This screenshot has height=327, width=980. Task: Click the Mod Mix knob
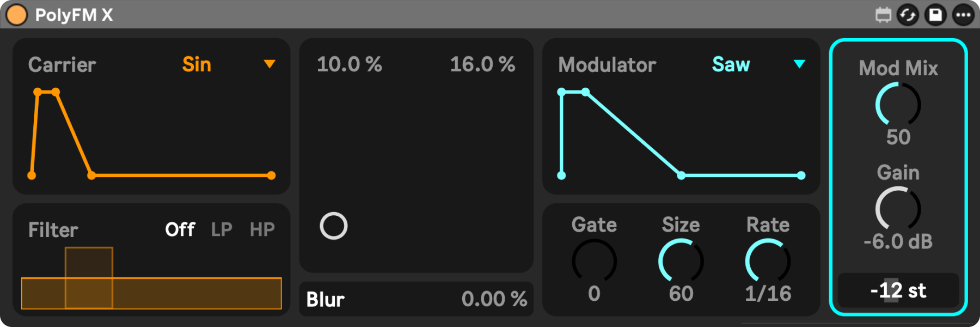pos(898,105)
